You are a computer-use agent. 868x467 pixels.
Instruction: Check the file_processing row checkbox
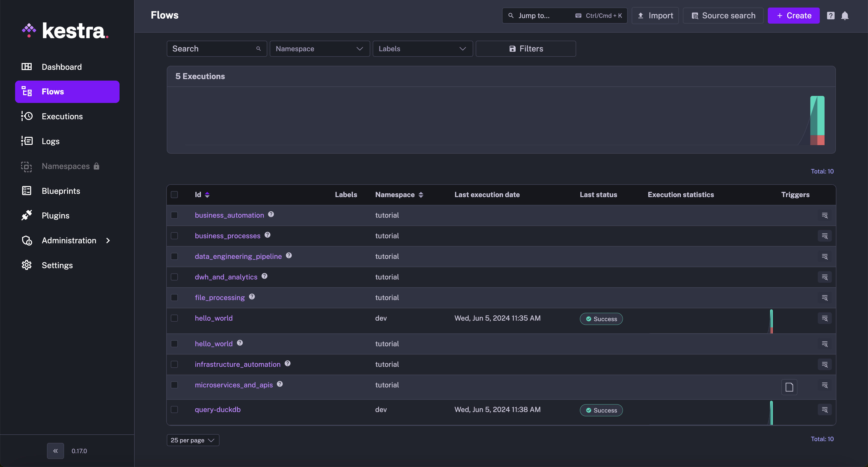pyautogui.click(x=174, y=298)
